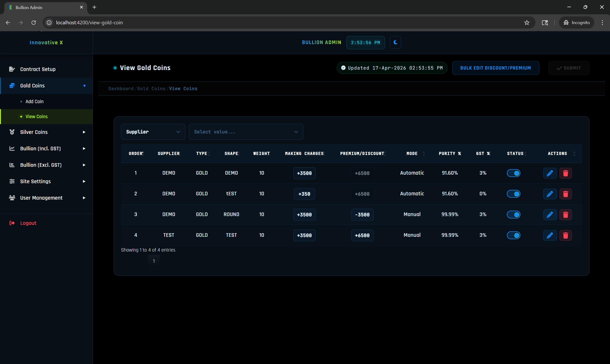Viewport: 610px width, 364px height.
Task: Go to Dashboard breadcrumb link
Action: tap(121, 89)
